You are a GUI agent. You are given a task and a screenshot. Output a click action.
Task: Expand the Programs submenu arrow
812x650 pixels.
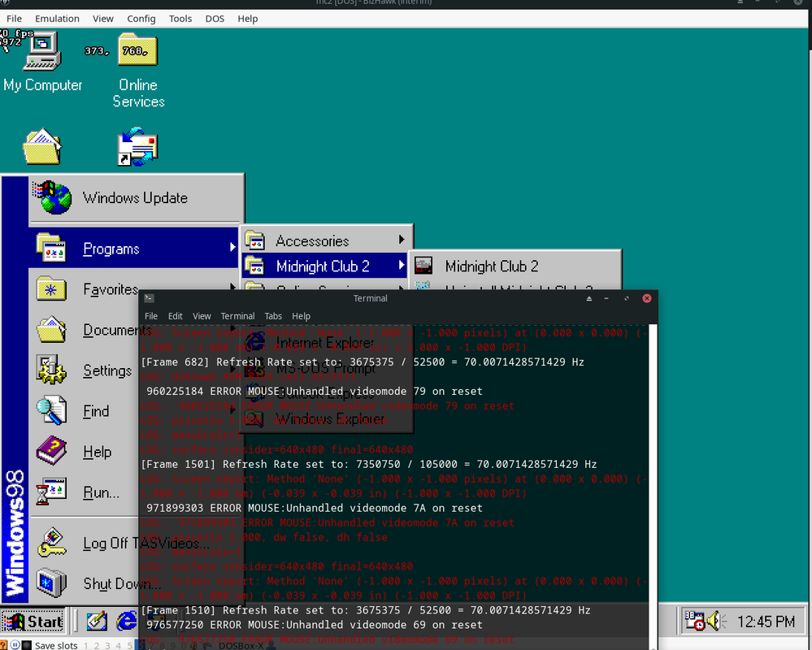coord(232,248)
